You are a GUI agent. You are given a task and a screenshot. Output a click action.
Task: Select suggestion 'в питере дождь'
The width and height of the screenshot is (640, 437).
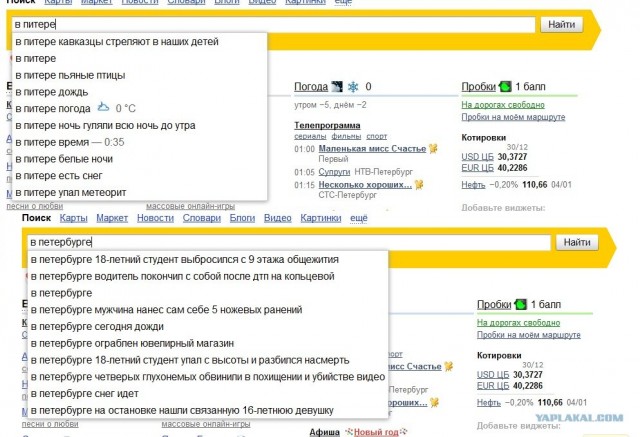(x=140, y=92)
